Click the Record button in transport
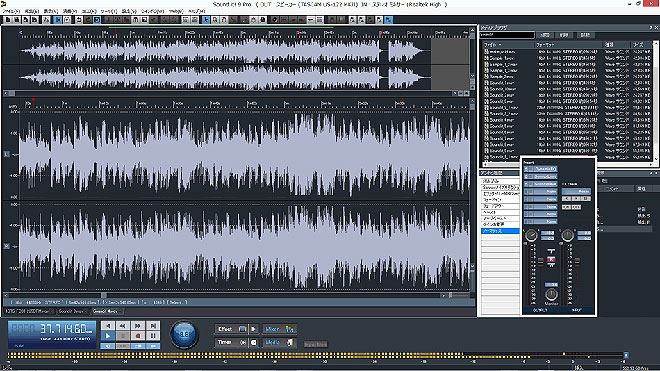Image resolution: width=660 pixels, height=371 pixels. point(138,336)
